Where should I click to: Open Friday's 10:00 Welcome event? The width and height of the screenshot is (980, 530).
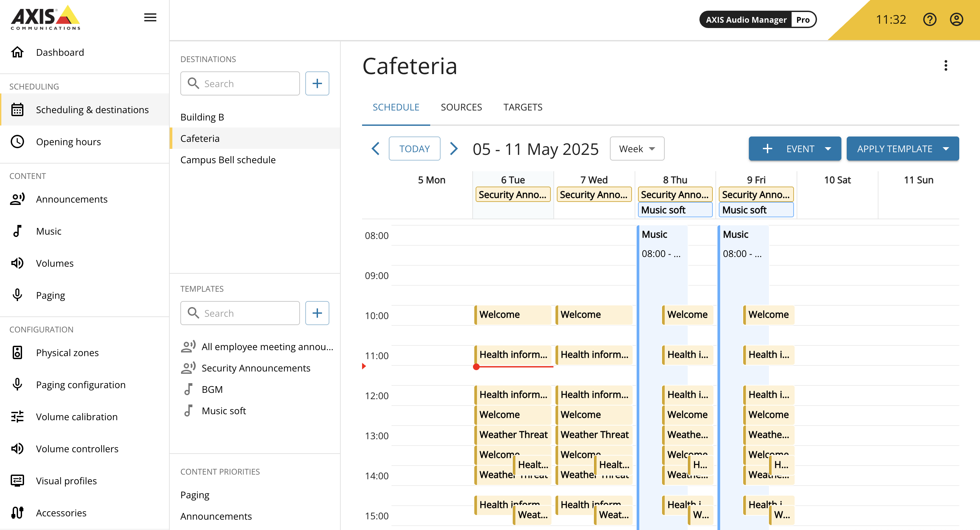click(769, 314)
